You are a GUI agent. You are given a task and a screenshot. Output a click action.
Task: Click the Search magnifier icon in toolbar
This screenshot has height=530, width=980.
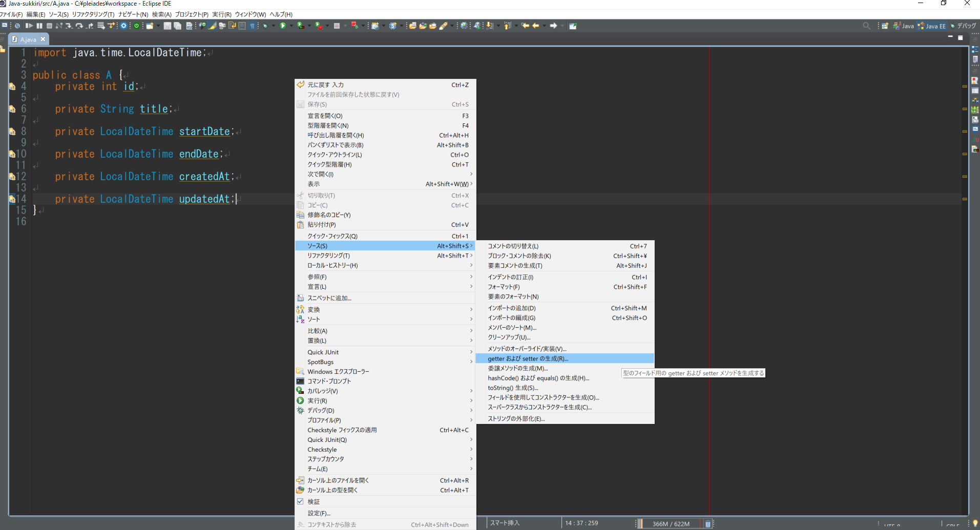866,26
